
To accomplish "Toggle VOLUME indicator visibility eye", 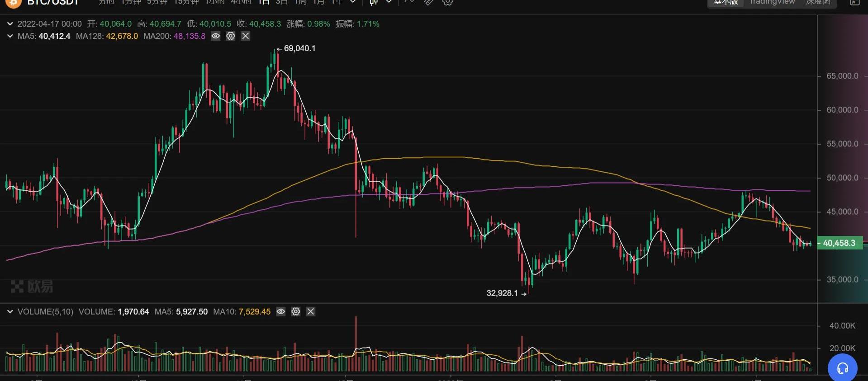I will click(x=281, y=311).
